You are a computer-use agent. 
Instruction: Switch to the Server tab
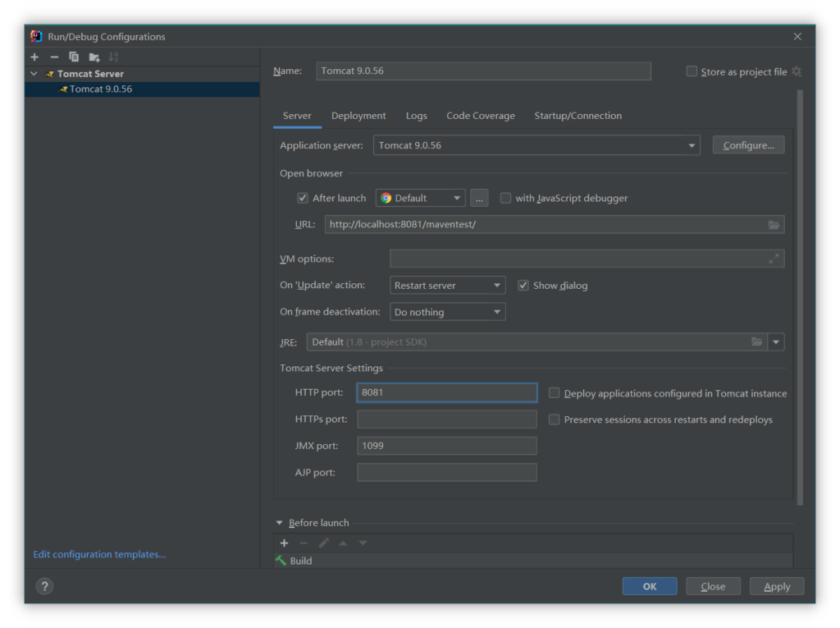pyautogui.click(x=297, y=116)
